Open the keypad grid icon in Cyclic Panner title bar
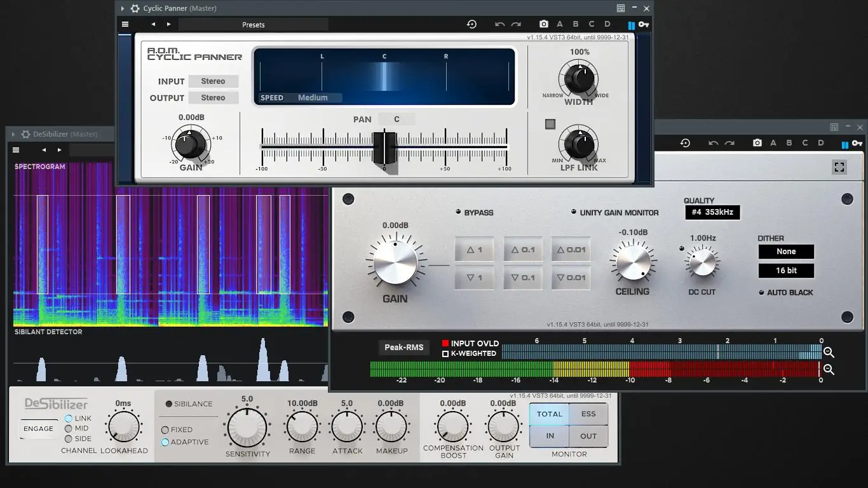 [x=621, y=8]
